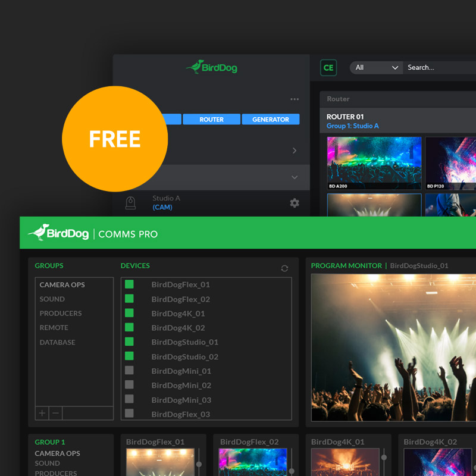Open BirdDog4K_01 channel thumbnail
The width and height of the screenshot is (476, 476).
click(345, 462)
